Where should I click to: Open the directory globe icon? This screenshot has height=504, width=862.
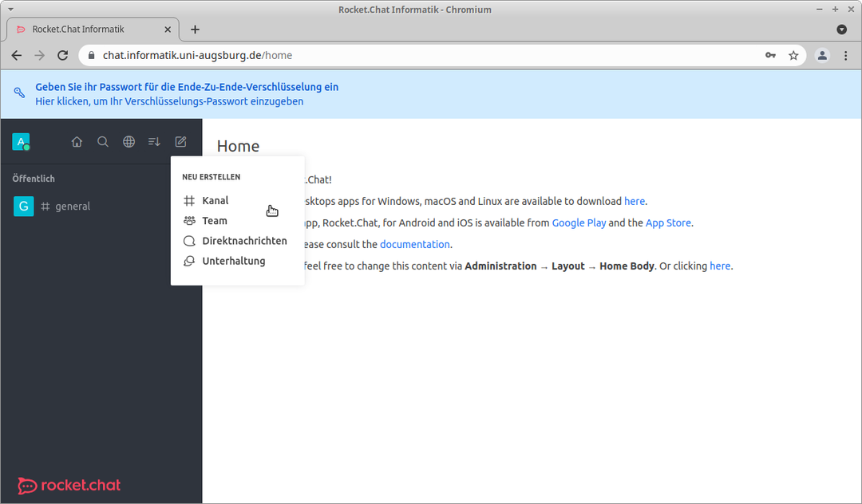(x=129, y=142)
